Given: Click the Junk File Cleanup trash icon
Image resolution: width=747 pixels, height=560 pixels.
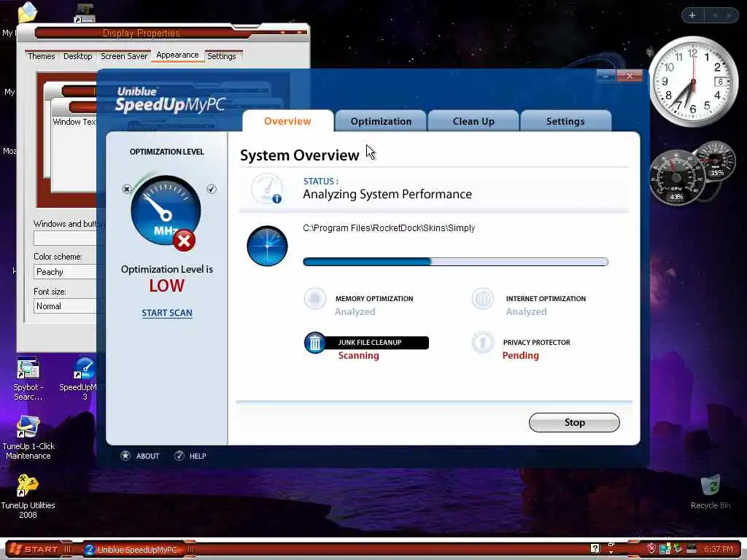Looking at the screenshot, I should [315, 343].
